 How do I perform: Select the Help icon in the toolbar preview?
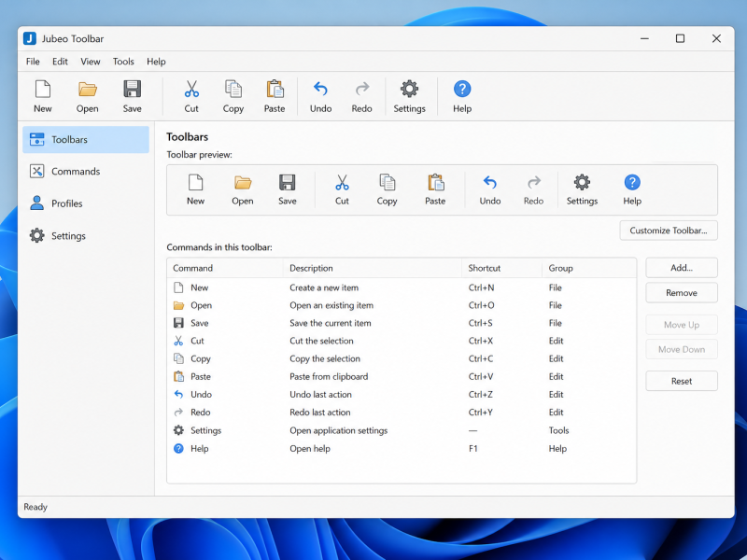pos(632,182)
